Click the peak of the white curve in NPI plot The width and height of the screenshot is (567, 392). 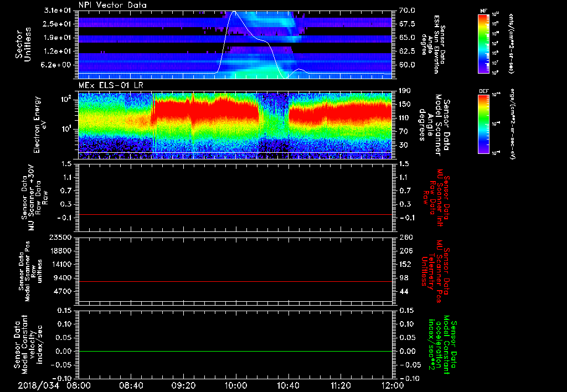click(234, 12)
